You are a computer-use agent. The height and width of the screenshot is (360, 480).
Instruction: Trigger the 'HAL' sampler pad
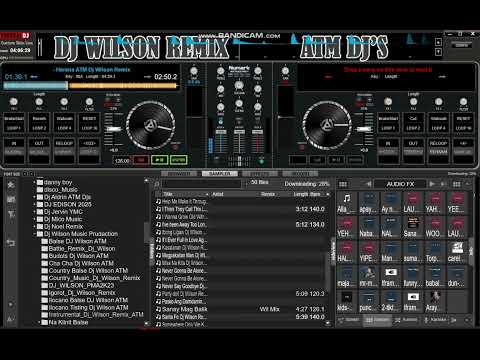tap(346, 252)
